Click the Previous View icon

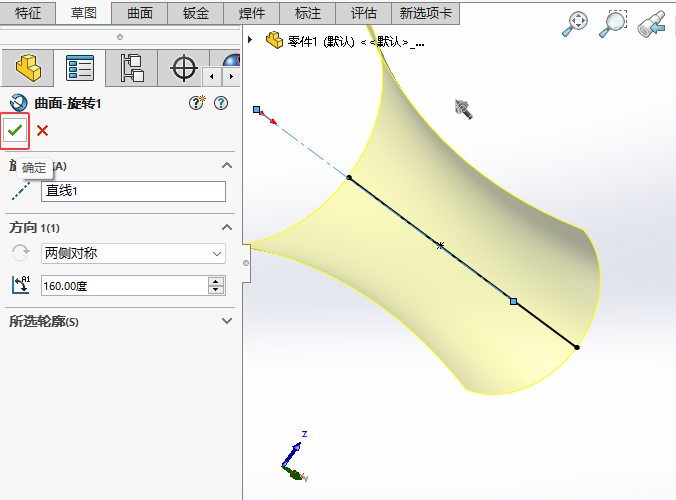point(651,24)
